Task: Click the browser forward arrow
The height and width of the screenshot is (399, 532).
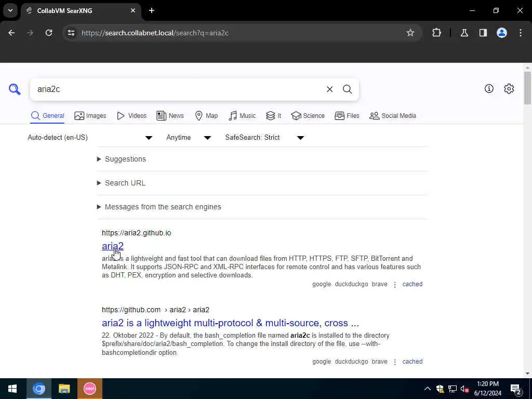Action: (x=30, y=33)
